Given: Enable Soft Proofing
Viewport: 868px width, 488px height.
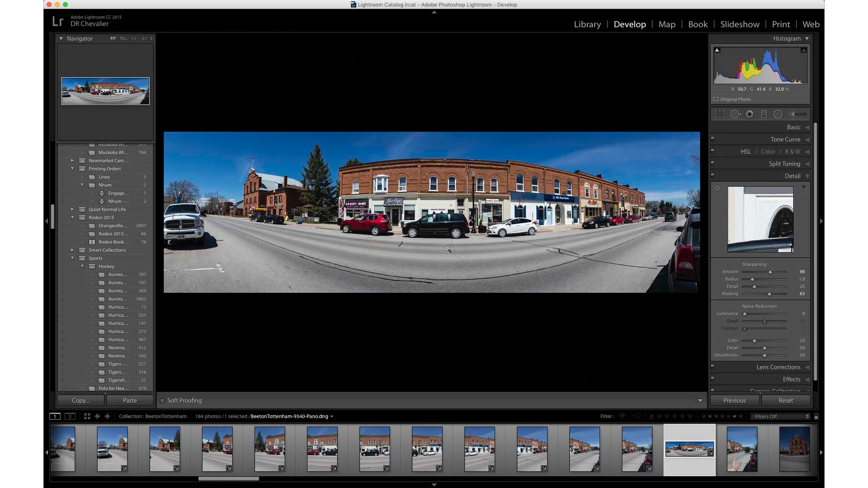Looking at the screenshot, I should click(x=162, y=400).
